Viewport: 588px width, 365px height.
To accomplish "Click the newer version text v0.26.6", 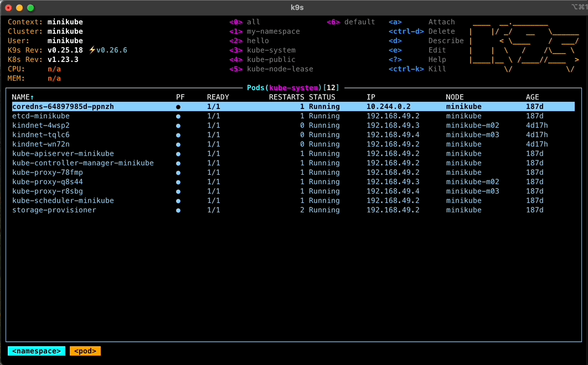I will coord(112,50).
